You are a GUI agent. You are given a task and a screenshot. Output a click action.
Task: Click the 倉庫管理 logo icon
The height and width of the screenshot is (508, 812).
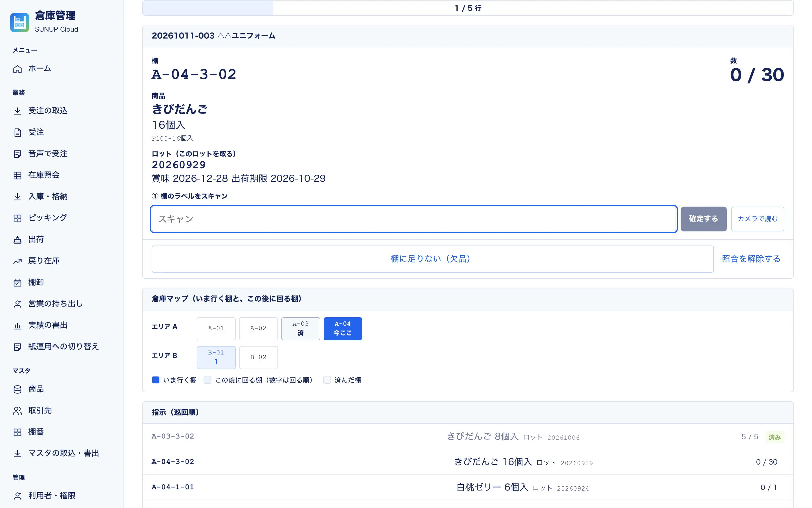point(19,22)
